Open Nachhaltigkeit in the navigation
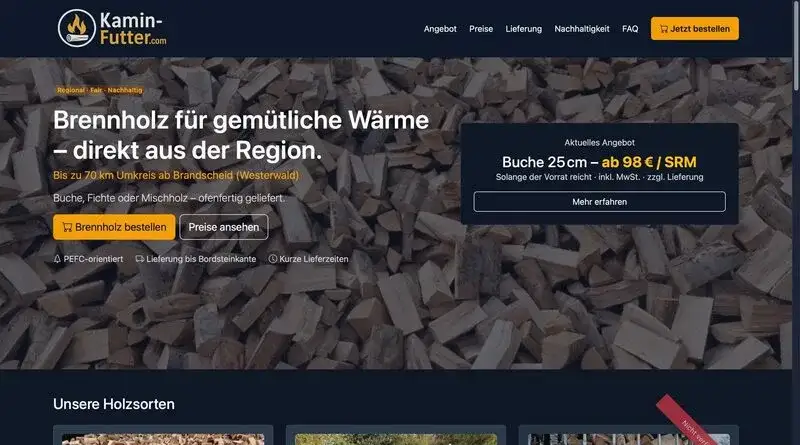 [x=582, y=29]
